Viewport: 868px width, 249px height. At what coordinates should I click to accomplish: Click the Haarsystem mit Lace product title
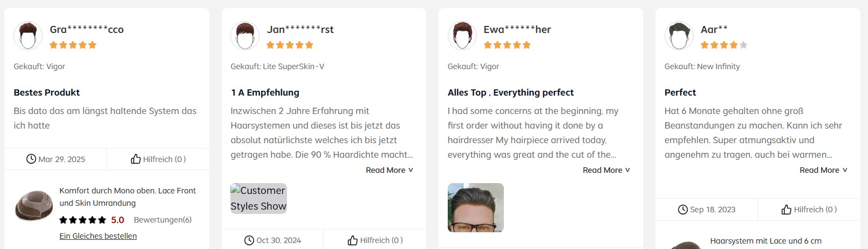pos(766,241)
